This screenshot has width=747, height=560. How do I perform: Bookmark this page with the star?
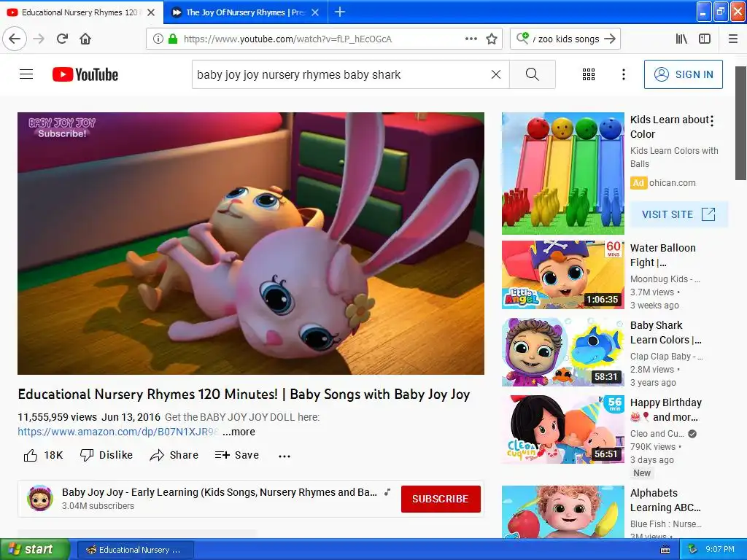492,39
